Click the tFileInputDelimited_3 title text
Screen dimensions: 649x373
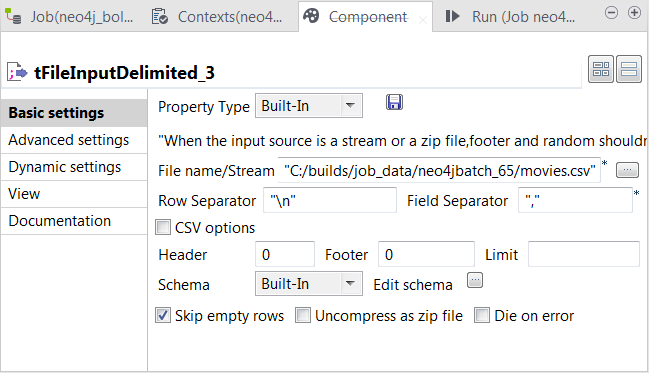124,73
